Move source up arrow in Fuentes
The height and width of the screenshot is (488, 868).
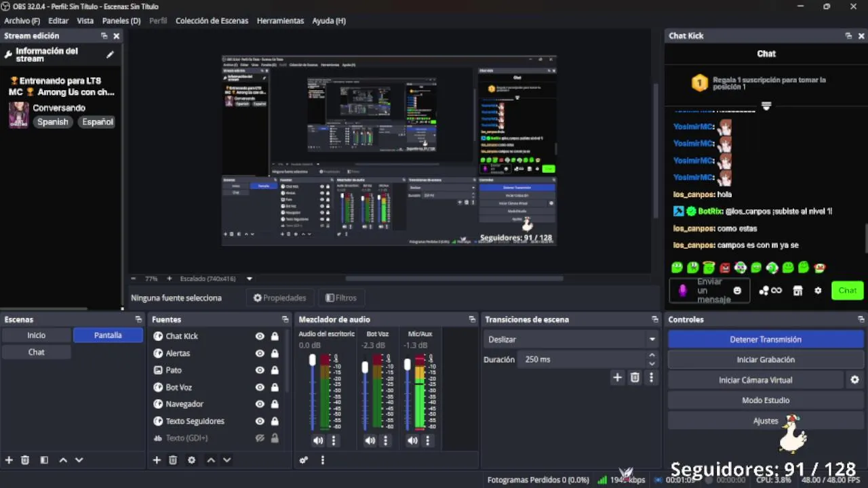click(211, 460)
